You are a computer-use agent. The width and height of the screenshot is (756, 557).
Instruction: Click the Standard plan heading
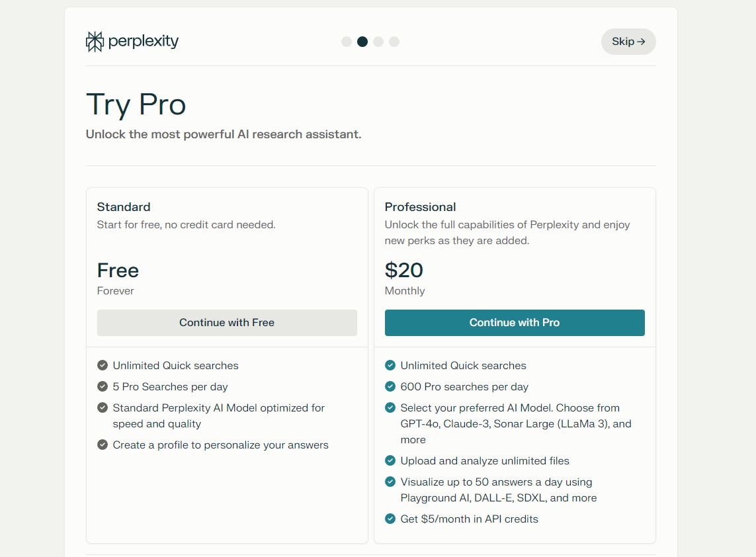(124, 207)
